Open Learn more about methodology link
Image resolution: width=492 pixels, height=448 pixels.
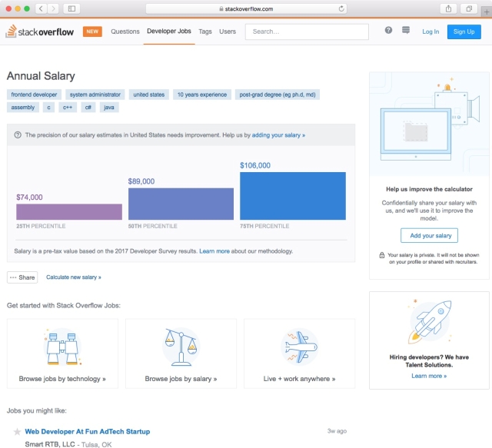click(x=214, y=251)
